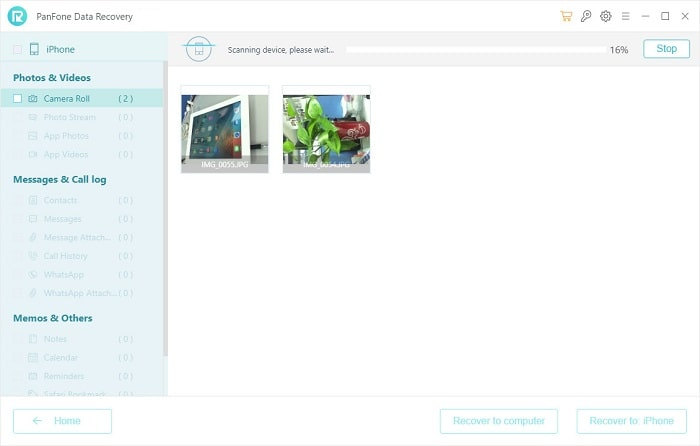Select the App Photos category

[x=82, y=136]
